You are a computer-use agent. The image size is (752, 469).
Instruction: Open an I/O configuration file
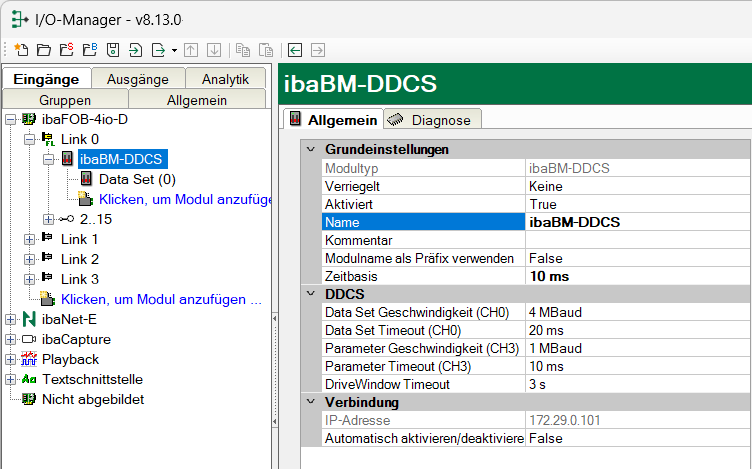44,50
